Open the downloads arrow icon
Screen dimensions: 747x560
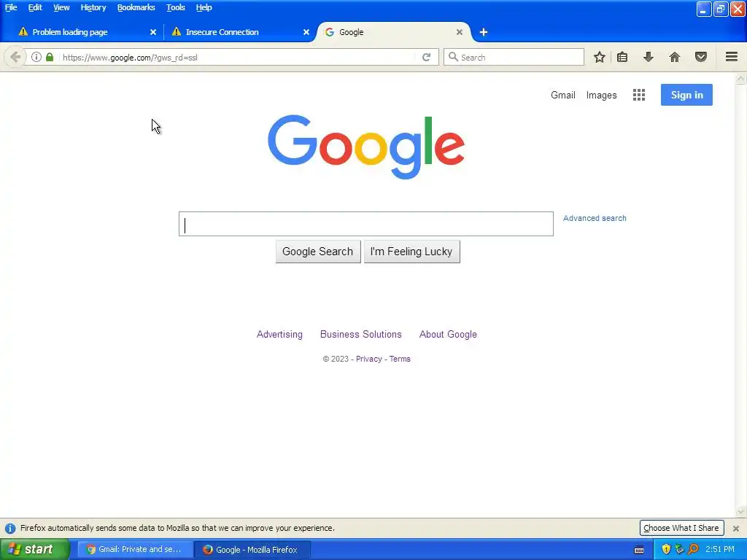648,57
